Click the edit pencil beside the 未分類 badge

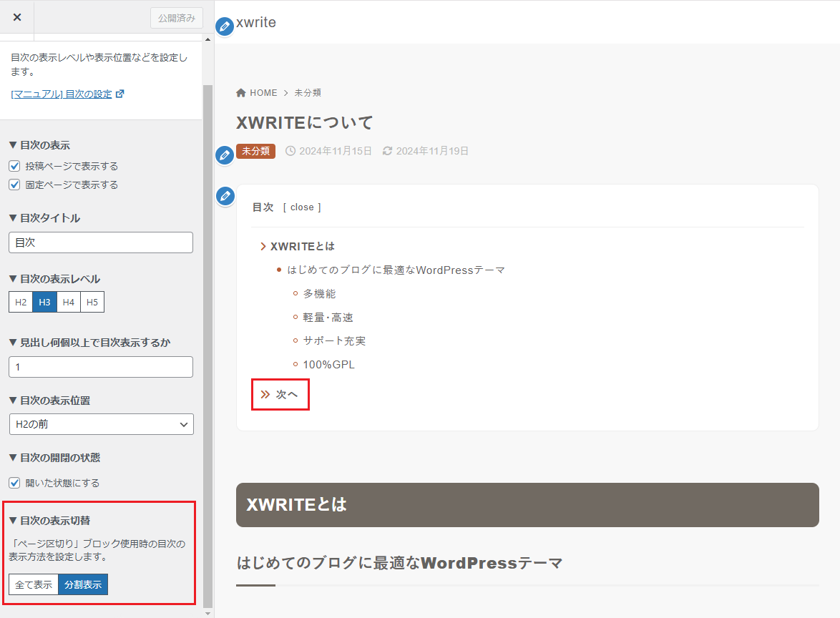[225, 155]
